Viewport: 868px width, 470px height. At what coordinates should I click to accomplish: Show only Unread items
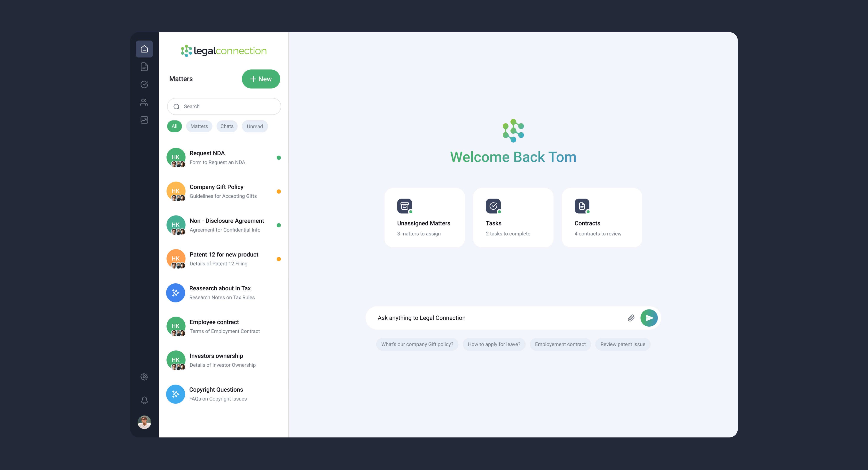[254, 126]
